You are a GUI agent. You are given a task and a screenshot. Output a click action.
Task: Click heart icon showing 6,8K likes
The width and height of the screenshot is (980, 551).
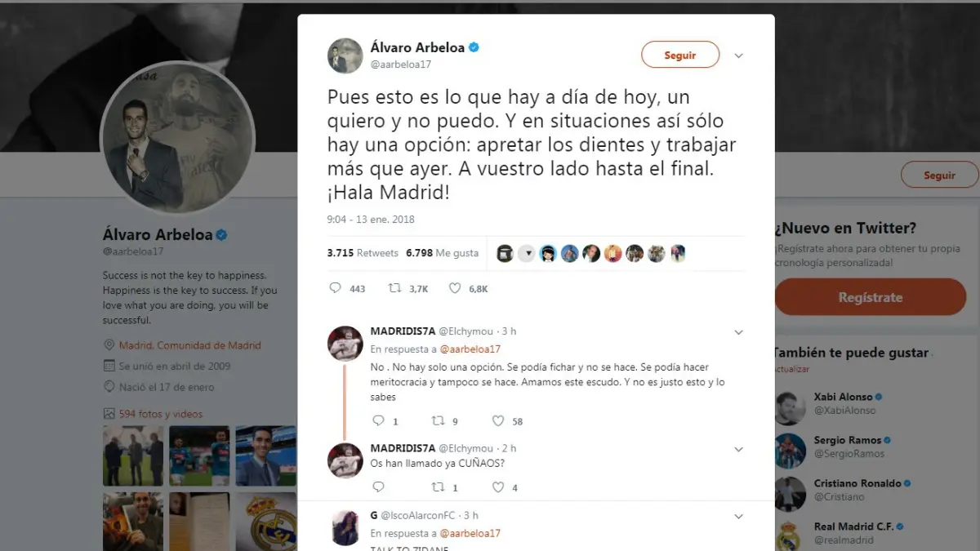pyautogui.click(x=455, y=288)
